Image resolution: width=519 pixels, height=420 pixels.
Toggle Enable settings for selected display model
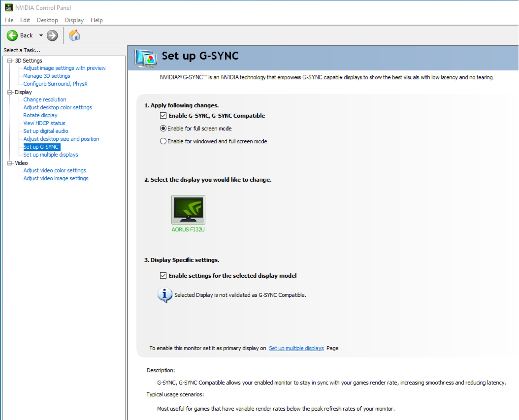(x=163, y=276)
